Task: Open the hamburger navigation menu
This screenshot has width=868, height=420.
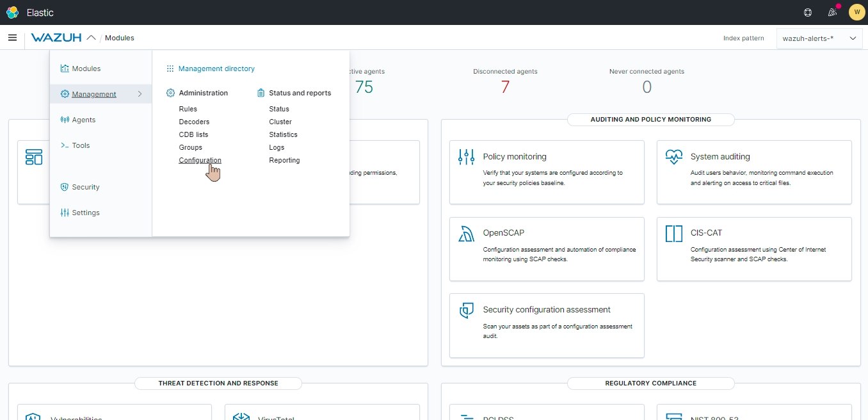Action: point(12,38)
